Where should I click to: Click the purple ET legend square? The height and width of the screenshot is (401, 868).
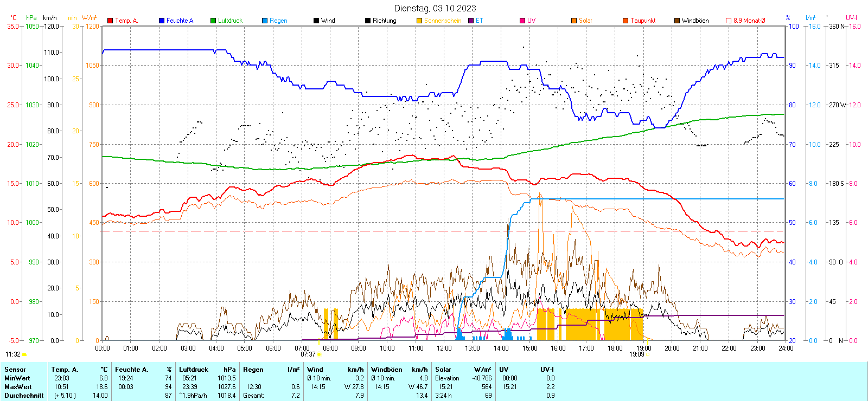[x=471, y=21]
